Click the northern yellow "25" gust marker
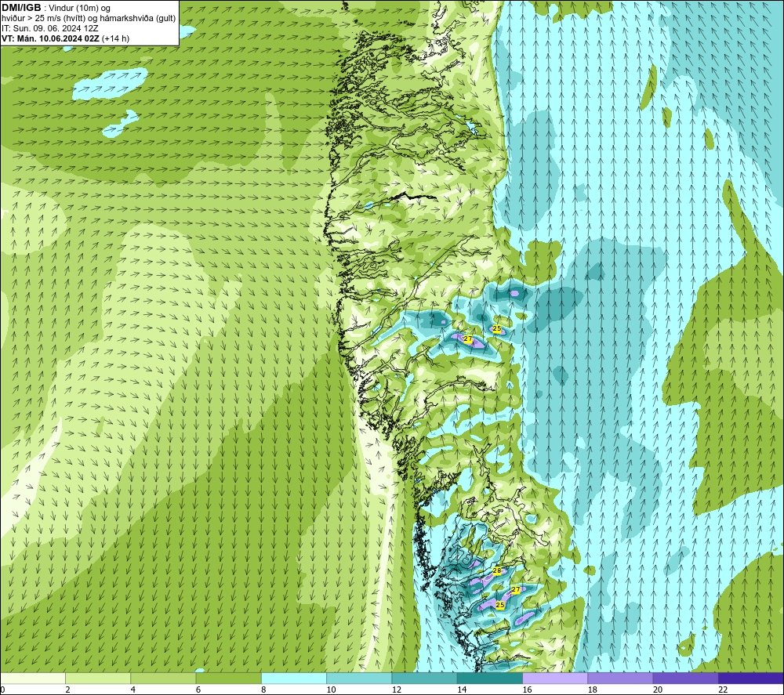 pos(497,328)
